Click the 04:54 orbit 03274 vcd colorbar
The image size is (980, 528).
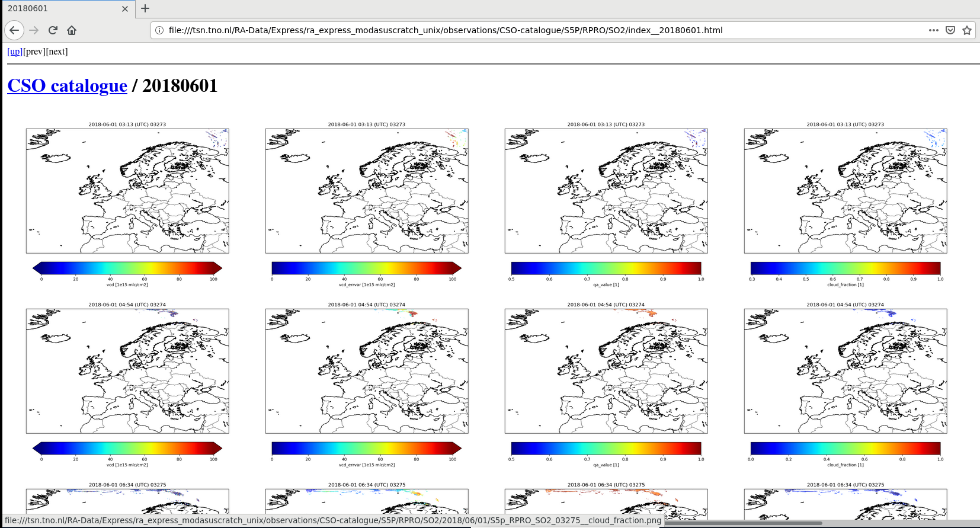(127, 449)
